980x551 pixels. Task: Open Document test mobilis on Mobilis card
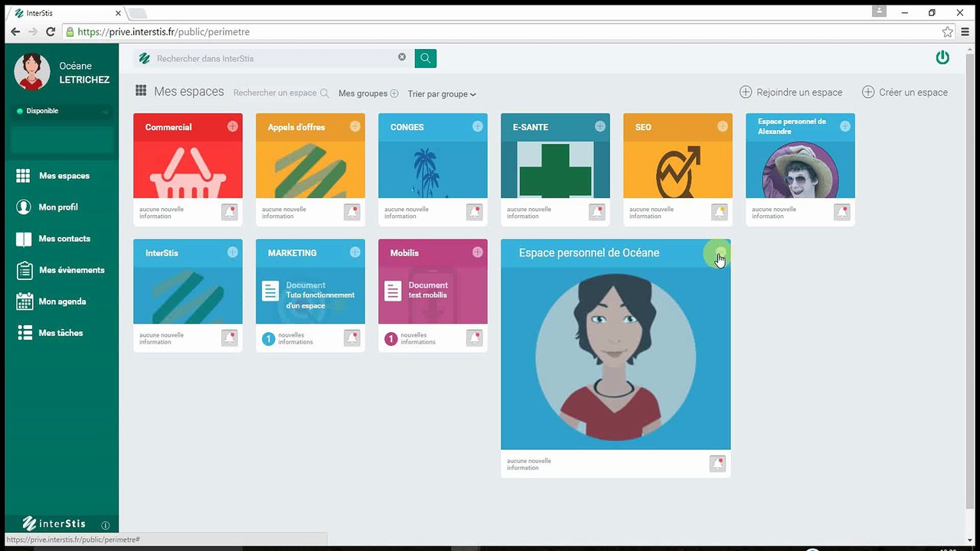pyautogui.click(x=417, y=290)
